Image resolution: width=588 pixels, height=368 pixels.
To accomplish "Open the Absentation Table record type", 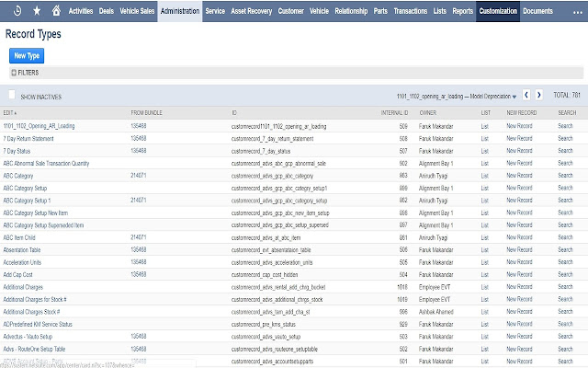I will pos(22,249).
